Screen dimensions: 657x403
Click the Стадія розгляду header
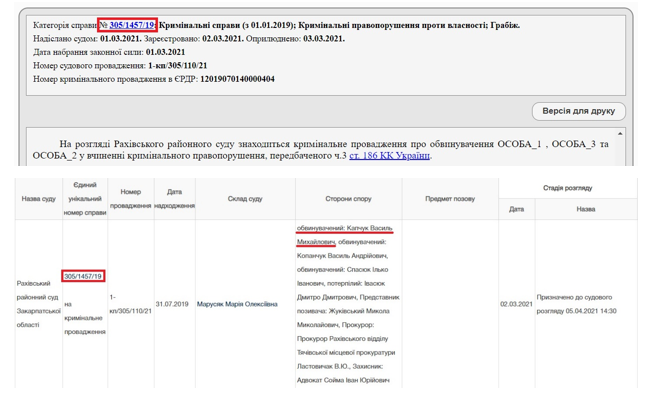tap(567, 188)
